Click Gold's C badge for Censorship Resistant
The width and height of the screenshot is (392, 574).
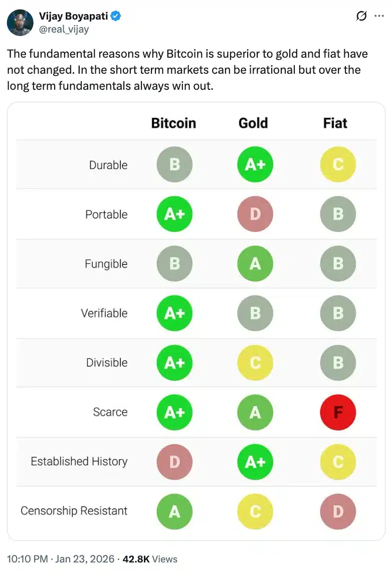(x=255, y=512)
